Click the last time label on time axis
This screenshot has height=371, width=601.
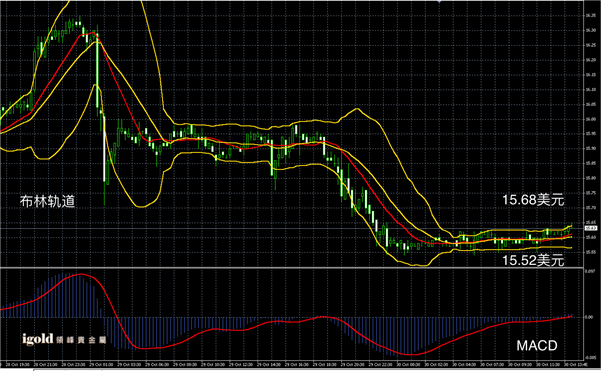(x=575, y=364)
